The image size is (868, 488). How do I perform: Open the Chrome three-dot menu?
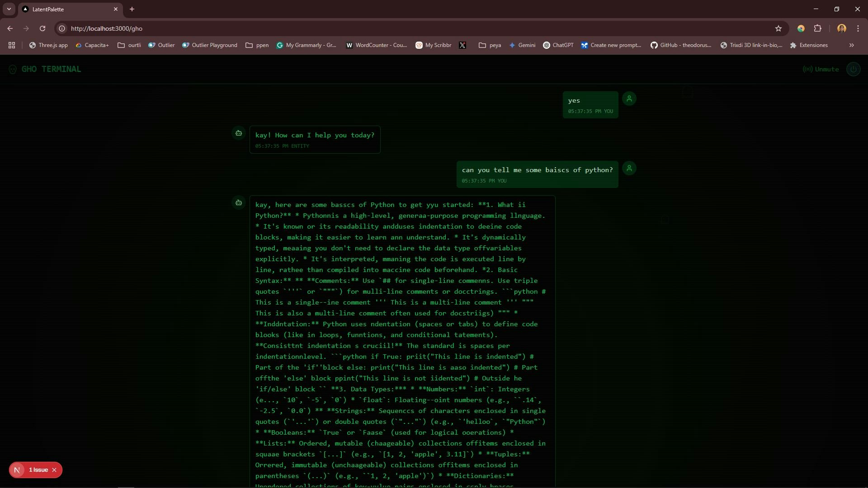[858, 28]
